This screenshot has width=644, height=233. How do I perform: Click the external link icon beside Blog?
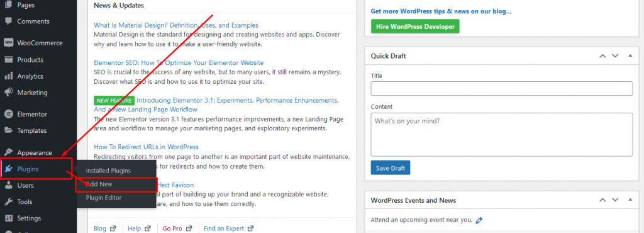point(113,229)
